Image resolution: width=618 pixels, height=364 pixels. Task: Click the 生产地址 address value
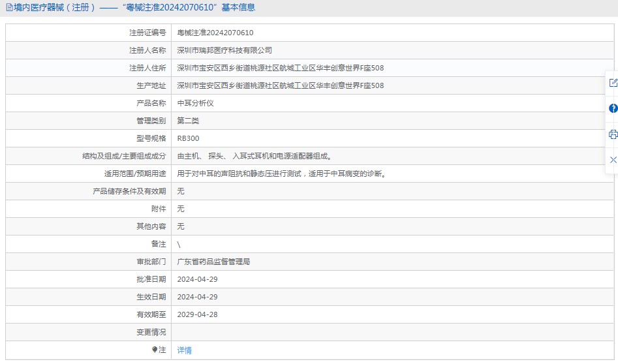click(280, 85)
